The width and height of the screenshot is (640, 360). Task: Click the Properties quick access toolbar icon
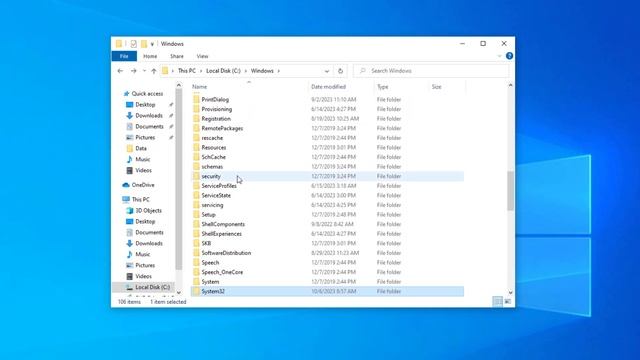[x=133, y=44]
